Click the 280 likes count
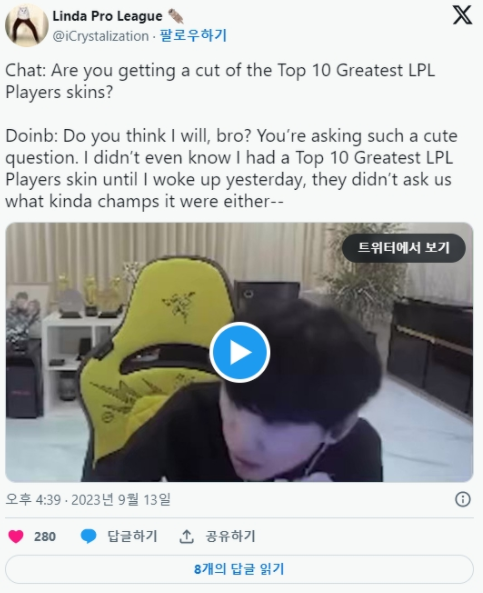 45,536
